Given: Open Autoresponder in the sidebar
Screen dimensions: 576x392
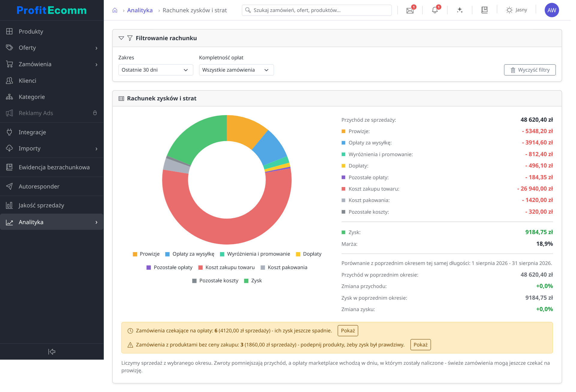Looking at the screenshot, I should [x=52, y=186].
